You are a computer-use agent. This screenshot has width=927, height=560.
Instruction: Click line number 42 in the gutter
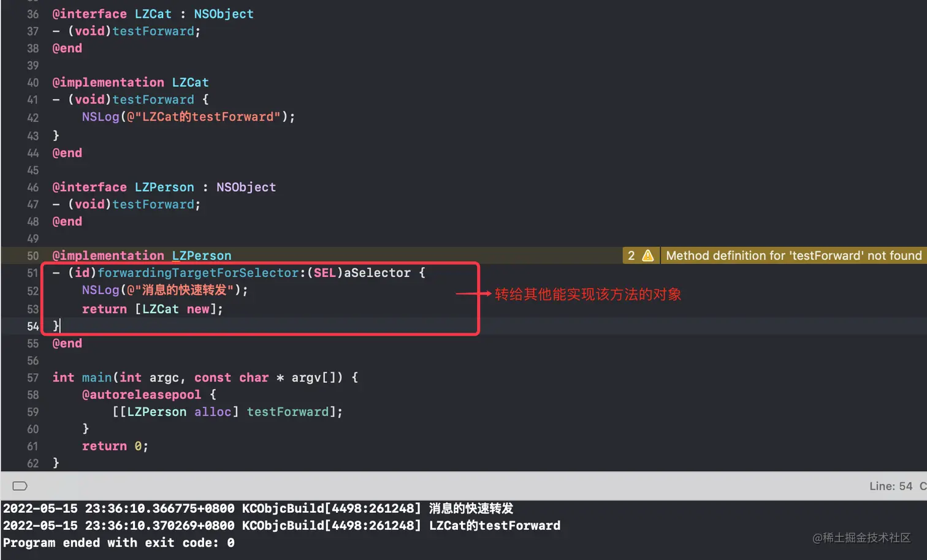pos(32,118)
